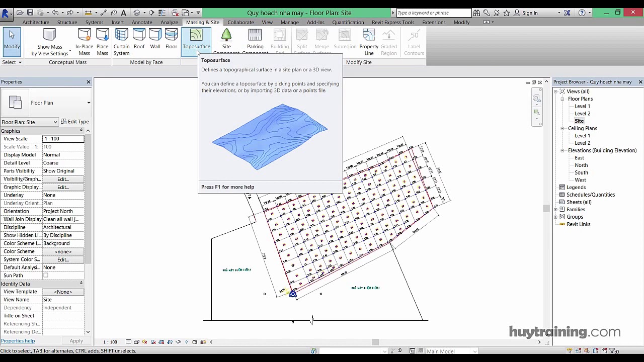Screen dimensions: 644x362
Task: Toggle the Sun Path checkbox
Action: pyautogui.click(x=46, y=276)
